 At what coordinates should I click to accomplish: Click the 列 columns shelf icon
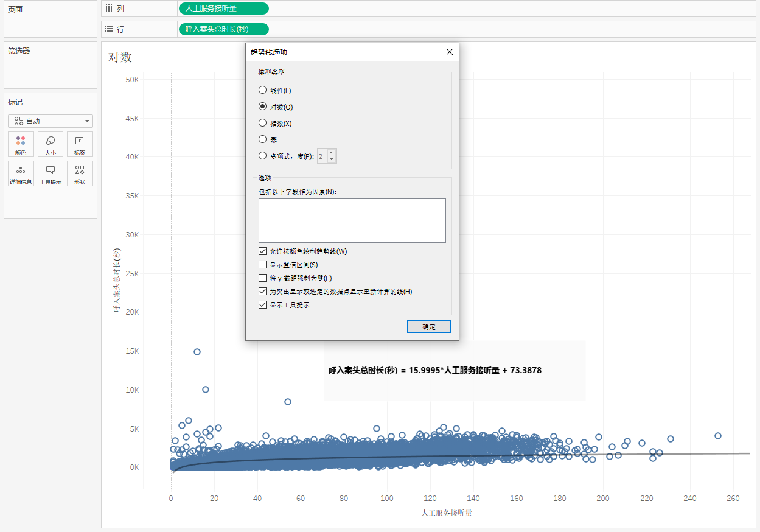109,9
